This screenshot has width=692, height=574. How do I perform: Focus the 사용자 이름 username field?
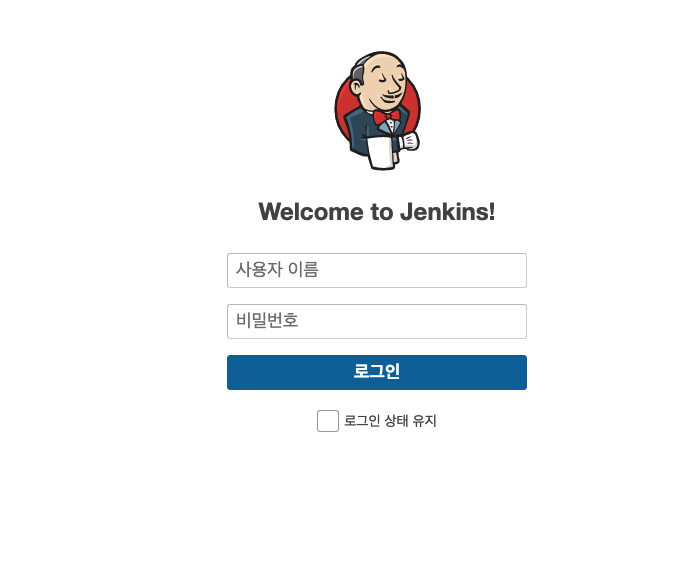(377, 270)
